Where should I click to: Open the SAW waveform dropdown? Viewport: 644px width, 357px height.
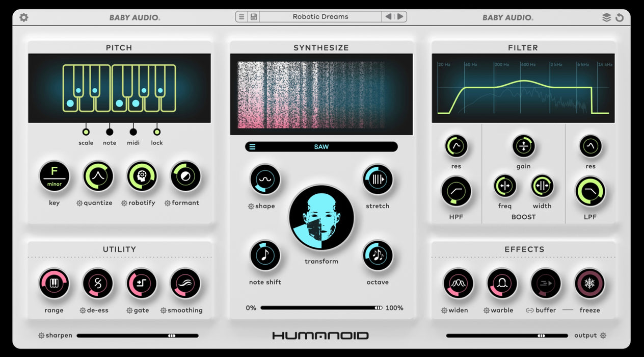click(x=321, y=147)
